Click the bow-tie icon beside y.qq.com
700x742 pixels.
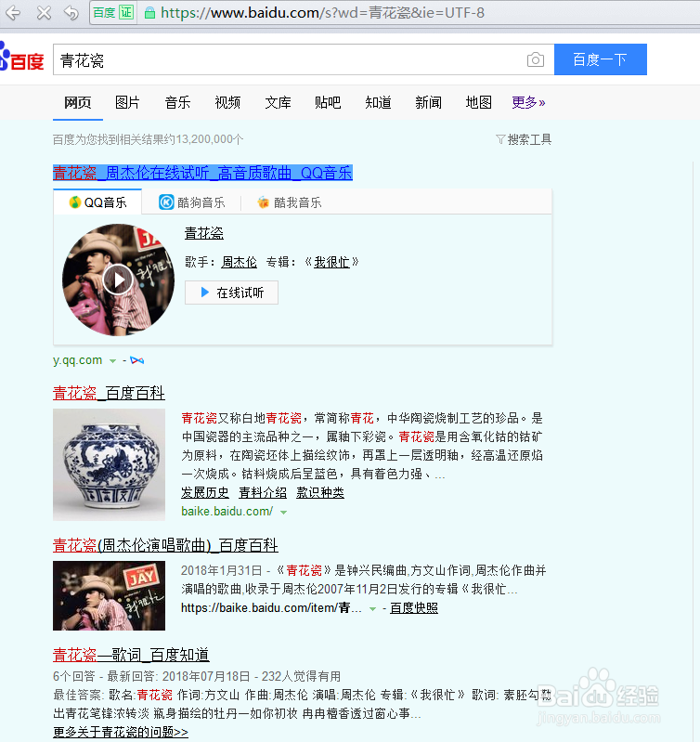(137, 360)
